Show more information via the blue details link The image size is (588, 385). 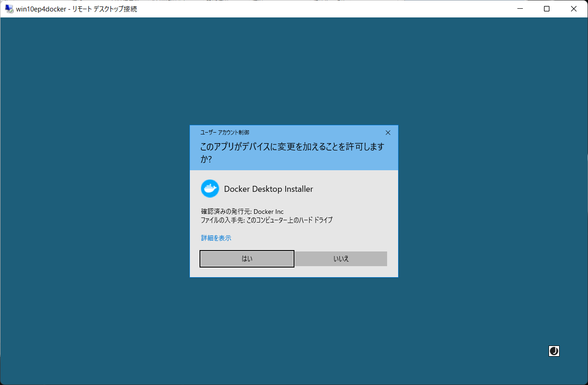click(216, 238)
